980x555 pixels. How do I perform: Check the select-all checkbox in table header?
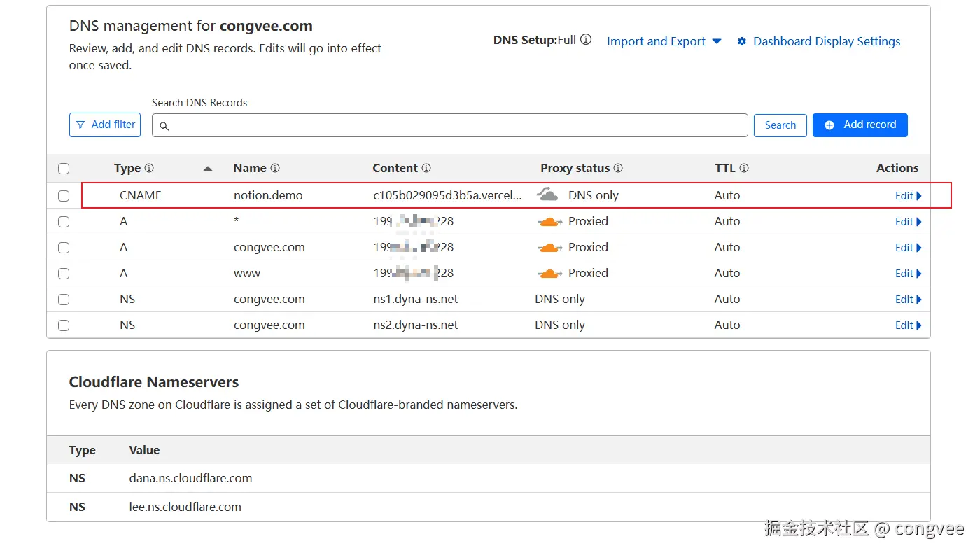pos(64,169)
